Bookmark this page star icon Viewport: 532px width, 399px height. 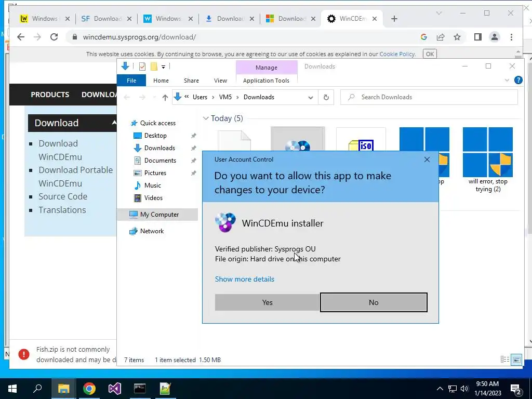pyautogui.click(x=457, y=37)
